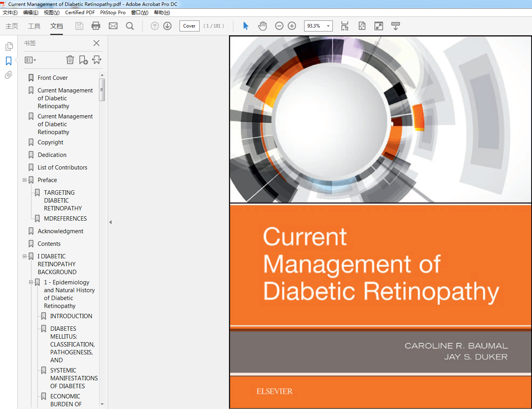Screen dimensions: 532x409
Task: Toggle the Bookmarks panel icon
Action: tap(9, 61)
